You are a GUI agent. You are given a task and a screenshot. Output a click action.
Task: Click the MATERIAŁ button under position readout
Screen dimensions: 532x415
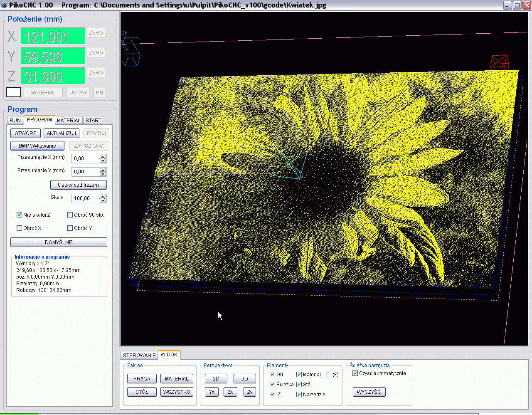click(43, 93)
